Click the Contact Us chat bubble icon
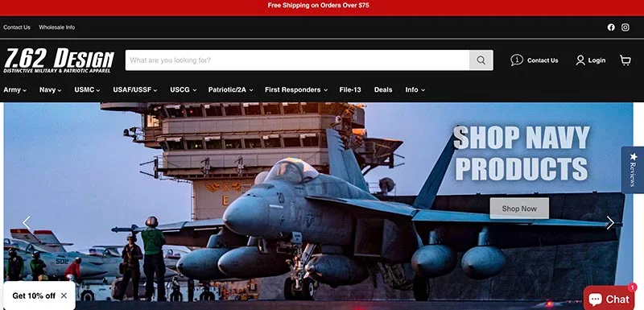Image resolution: width=644 pixels, height=310 pixels. pyautogui.click(x=517, y=60)
